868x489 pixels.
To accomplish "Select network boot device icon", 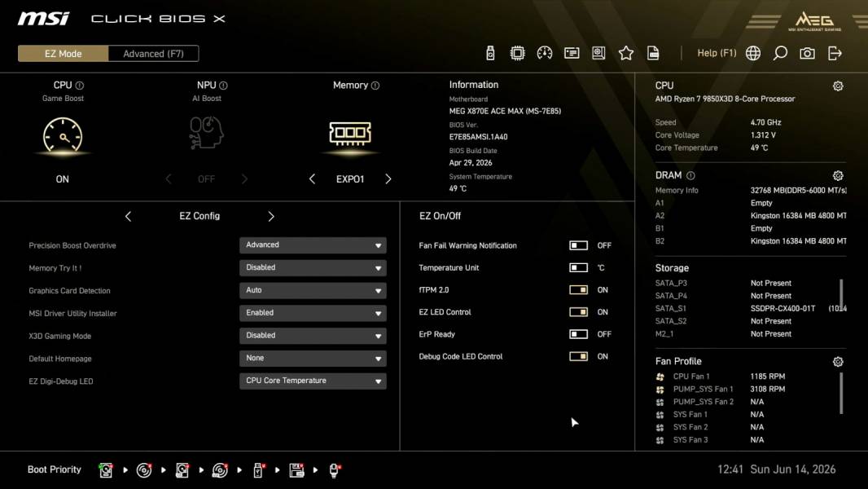I will [335, 470].
